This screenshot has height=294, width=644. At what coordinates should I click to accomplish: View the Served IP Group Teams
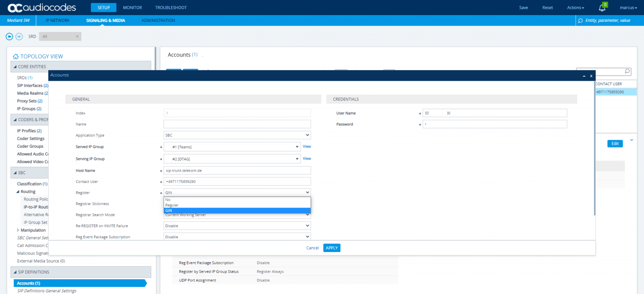click(306, 146)
